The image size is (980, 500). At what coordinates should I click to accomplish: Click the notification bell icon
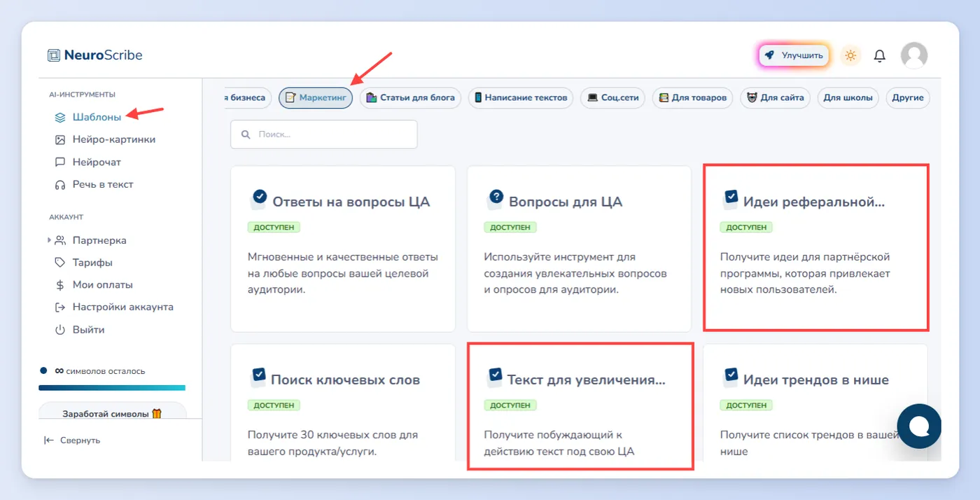pos(880,55)
